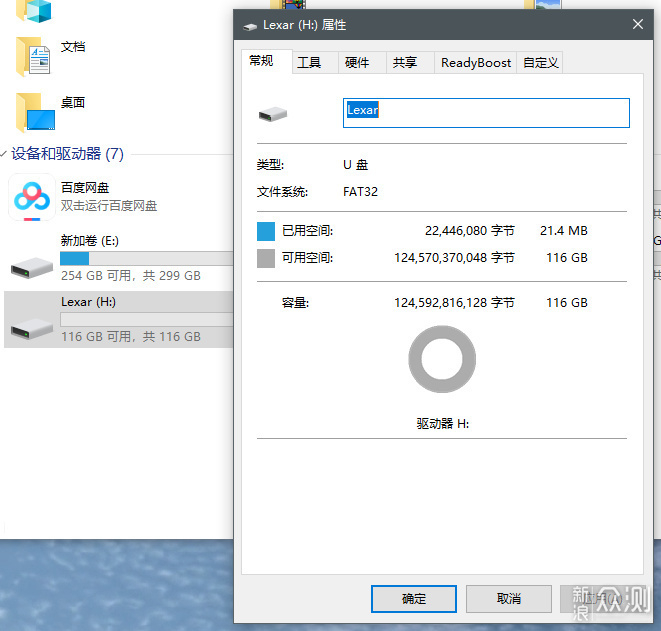
Task: Select the 新加卷 (E:) drive icon
Action: pos(32,267)
